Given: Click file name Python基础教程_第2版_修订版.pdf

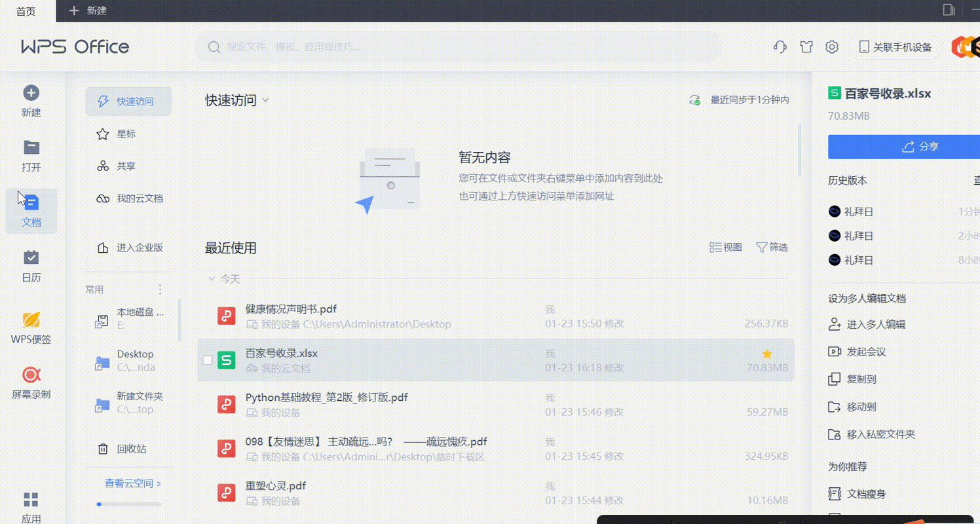Looking at the screenshot, I should [327, 398].
